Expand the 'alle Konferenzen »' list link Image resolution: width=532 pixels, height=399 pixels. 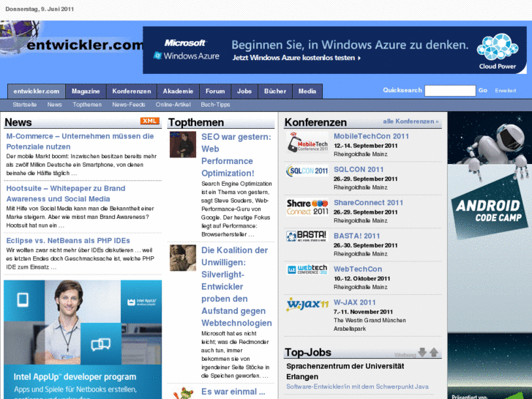pyautogui.click(x=411, y=122)
